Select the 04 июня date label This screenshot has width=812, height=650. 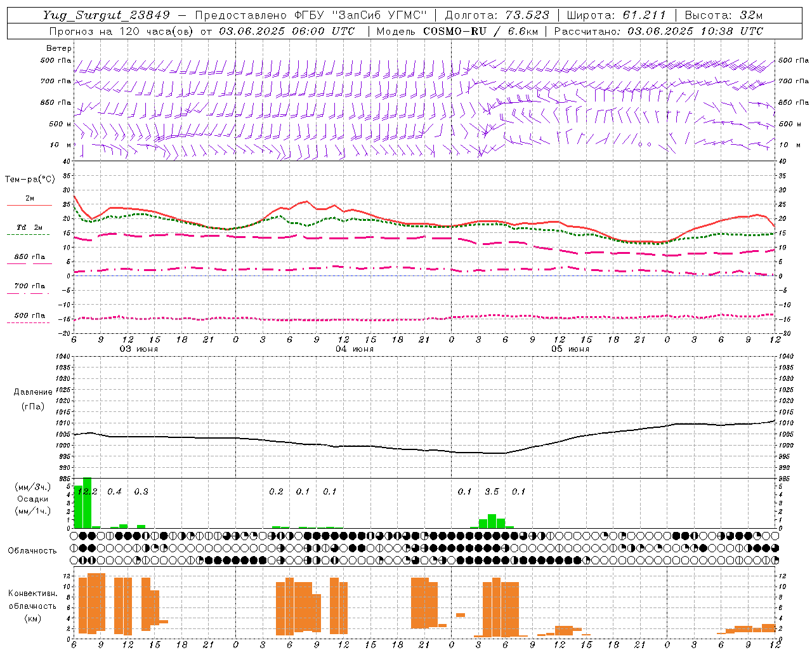[355, 348]
